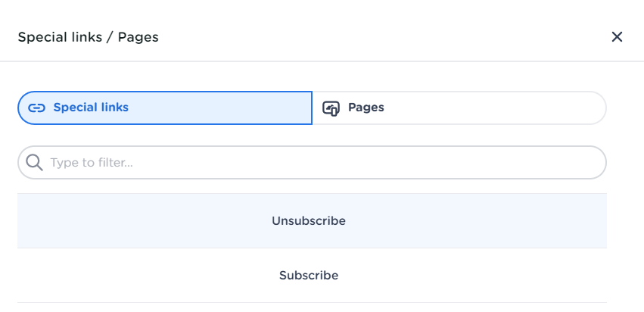Click the pages icon beside Pages

331,108
